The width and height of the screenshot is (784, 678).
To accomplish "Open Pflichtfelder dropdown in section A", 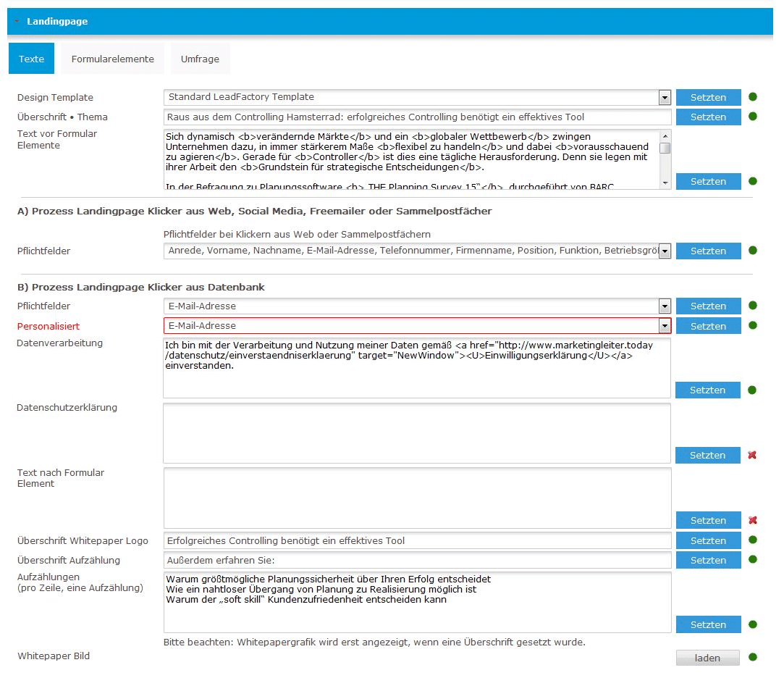I will [665, 251].
